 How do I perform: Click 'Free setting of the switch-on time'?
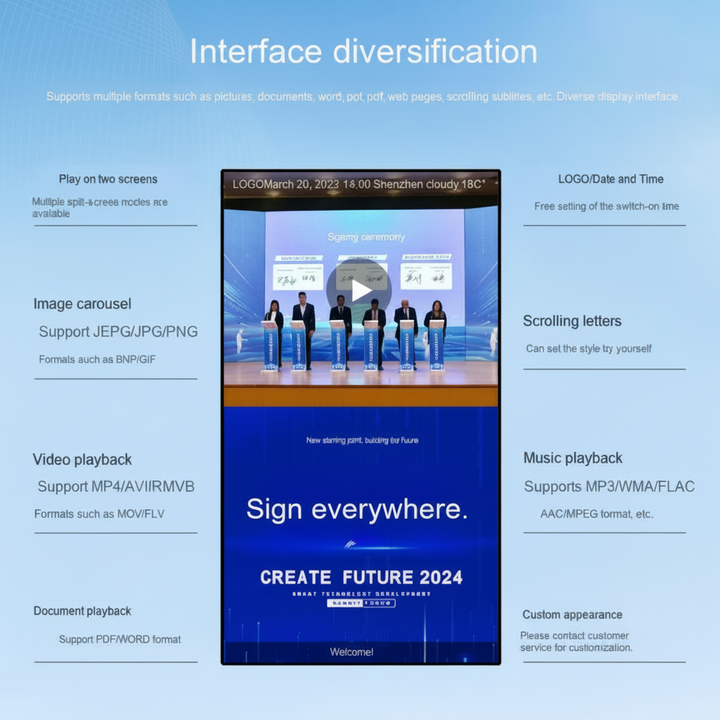click(x=607, y=207)
